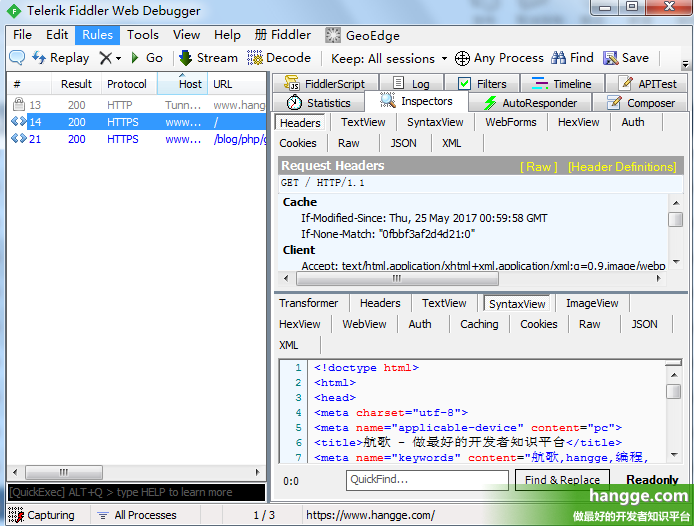694x526 pixels.
Task: Sort sessions by Result column header
Action: pyautogui.click(x=76, y=84)
